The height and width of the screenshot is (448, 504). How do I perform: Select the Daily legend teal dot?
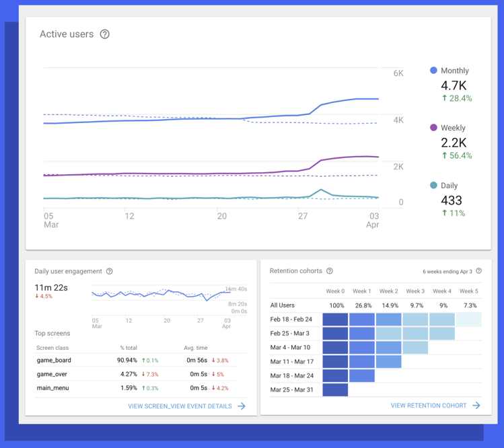point(433,185)
